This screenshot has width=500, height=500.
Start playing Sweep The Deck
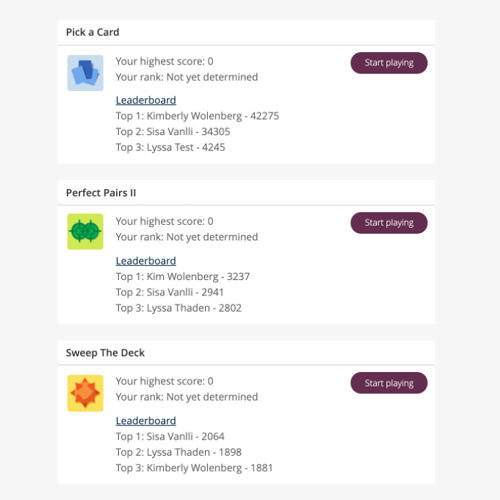coord(389,383)
